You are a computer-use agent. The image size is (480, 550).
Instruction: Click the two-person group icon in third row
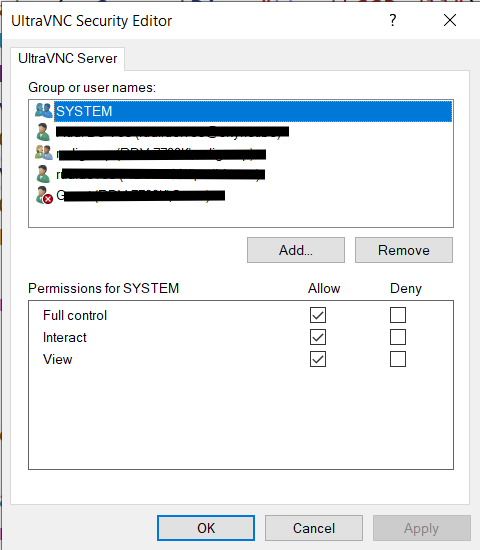pyautogui.click(x=44, y=153)
